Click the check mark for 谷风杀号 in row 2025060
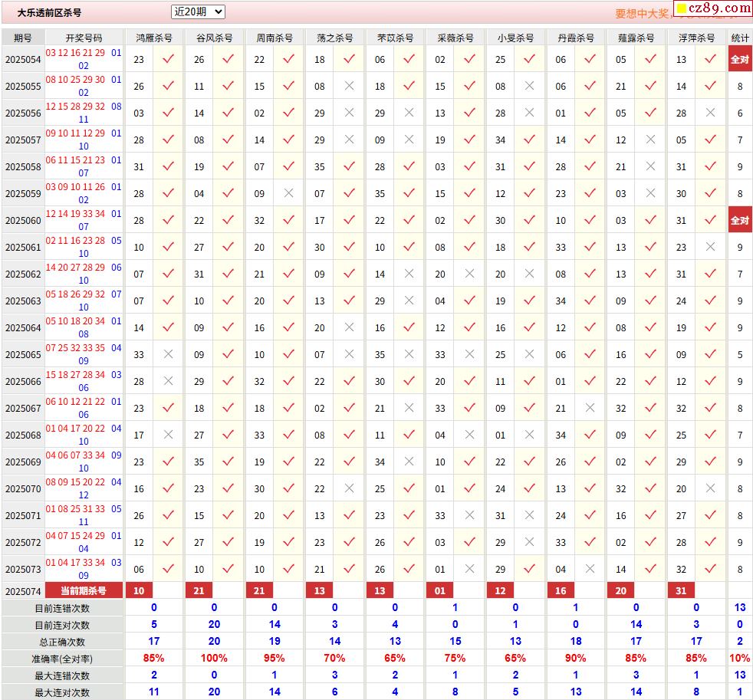Viewport: 753px width, 700px height. [228, 220]
